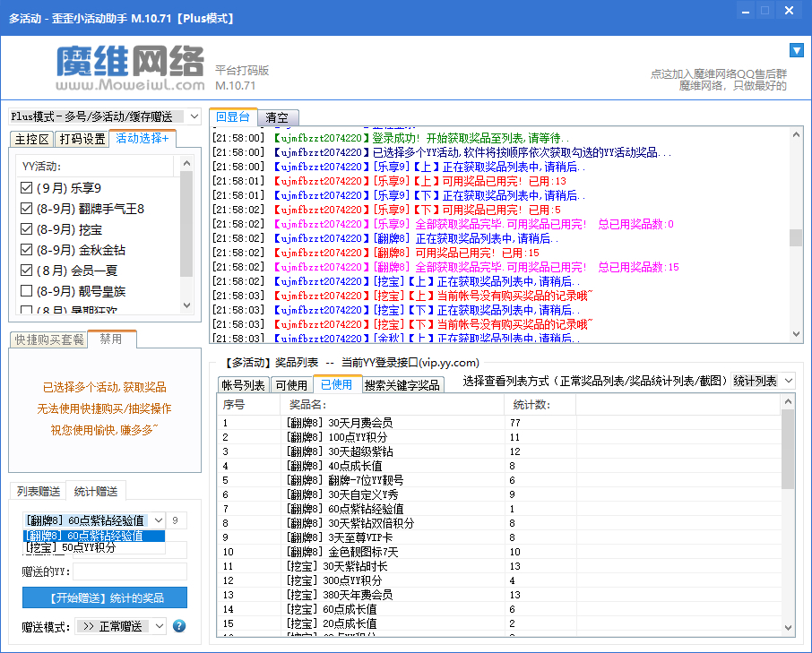Click the 清空 tab to clear the log
This screenshot has height=653, width=812.
(x=277, y=117)
